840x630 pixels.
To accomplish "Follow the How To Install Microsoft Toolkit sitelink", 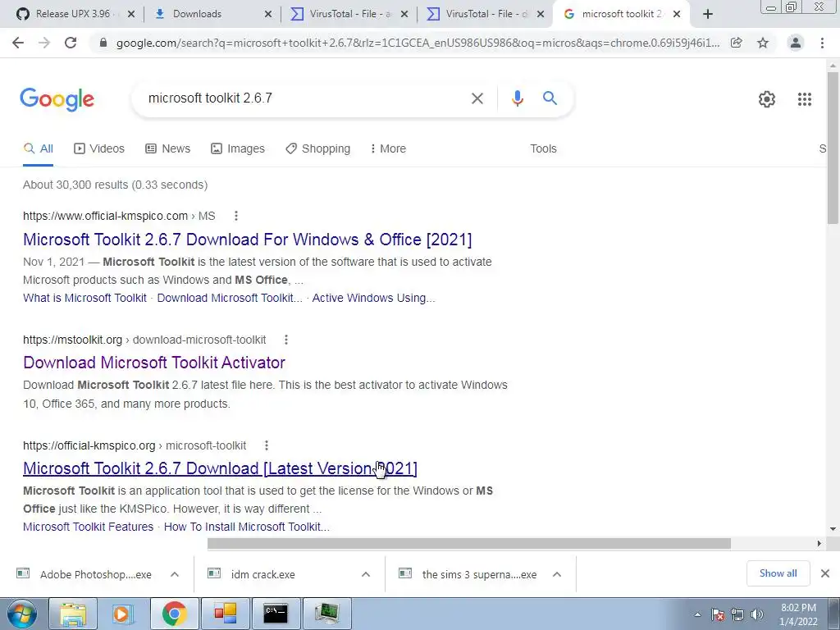I will point(246,527).
